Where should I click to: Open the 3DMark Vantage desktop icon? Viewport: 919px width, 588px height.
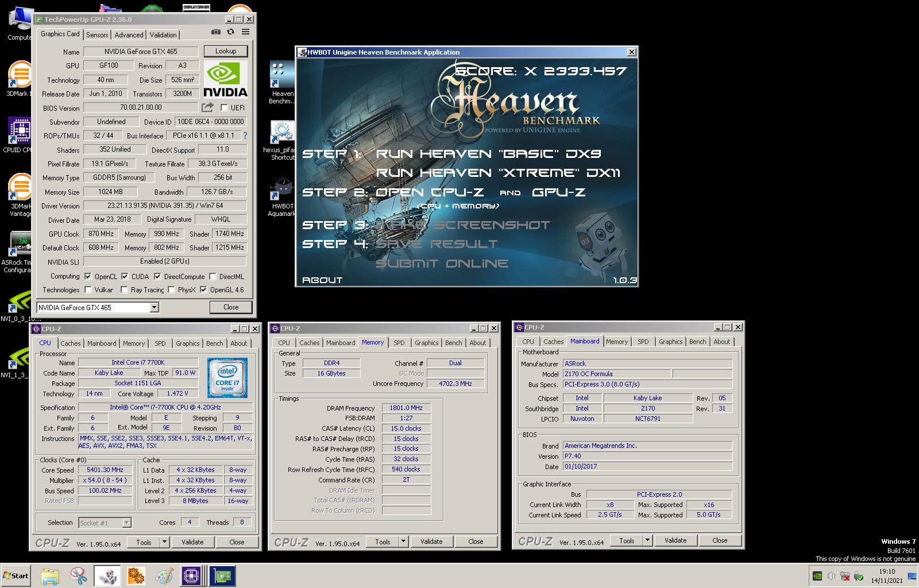[20, 195]
